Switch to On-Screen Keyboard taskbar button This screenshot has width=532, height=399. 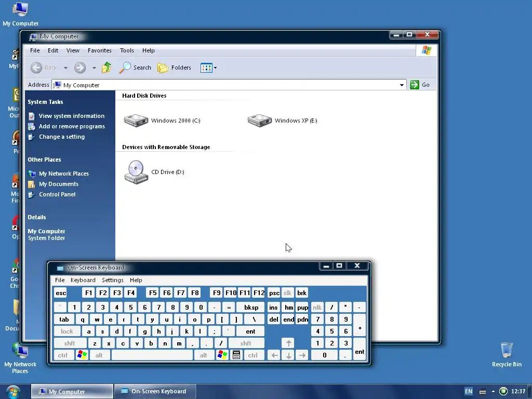click(155, 391)
